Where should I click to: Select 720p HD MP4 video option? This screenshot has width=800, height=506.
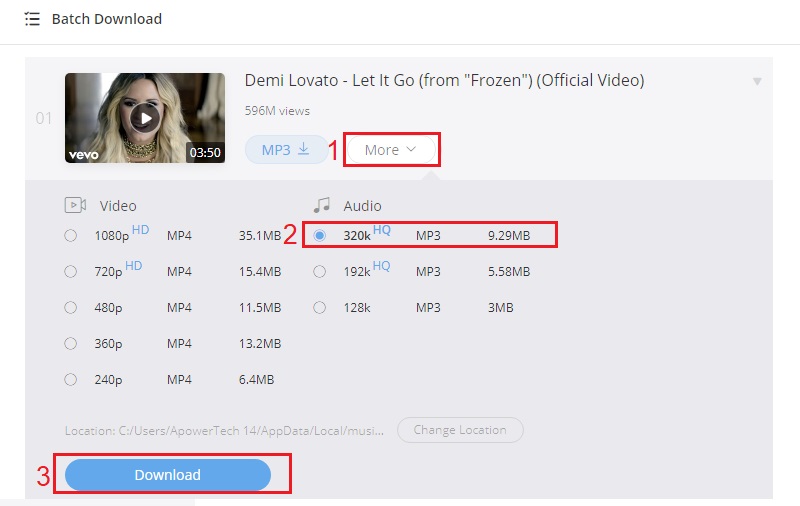point(70,271)
